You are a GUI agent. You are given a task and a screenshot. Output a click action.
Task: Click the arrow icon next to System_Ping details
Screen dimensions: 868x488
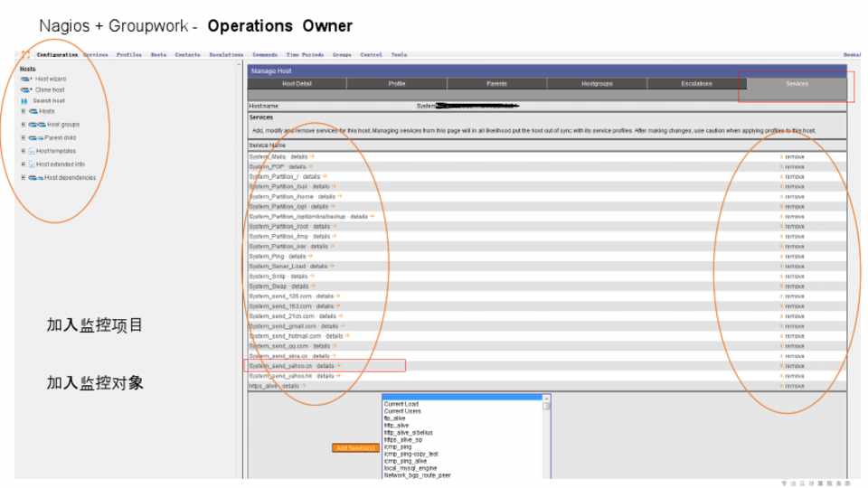click(x=311, y=256)
